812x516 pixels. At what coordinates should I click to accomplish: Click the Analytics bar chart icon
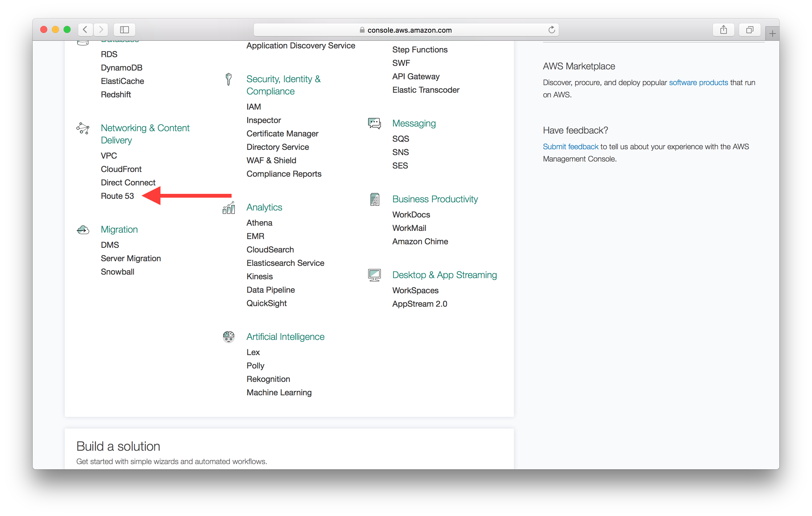(229, 208)
